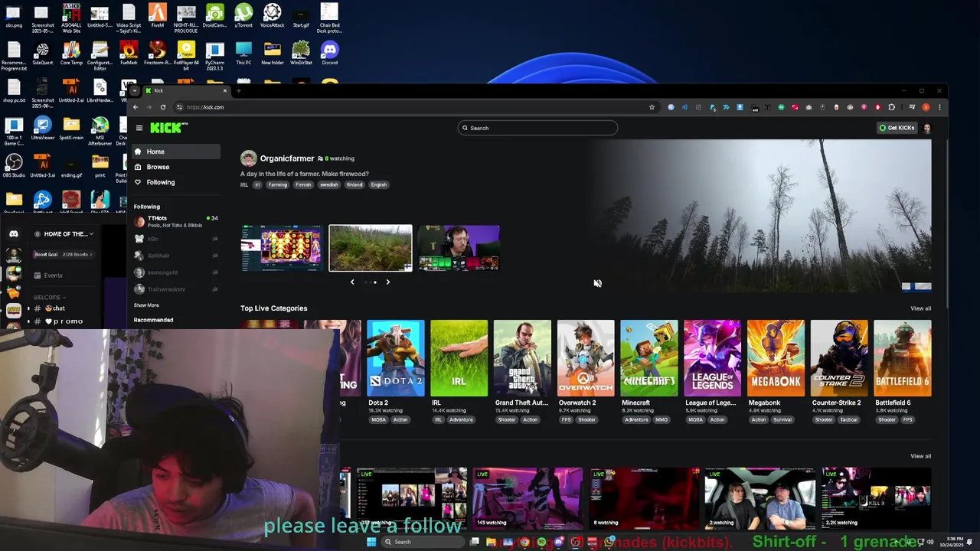Go to next featured stream arrow
Image resolution: width=980 pixels, height=551 pixels.
coord(388,282)
